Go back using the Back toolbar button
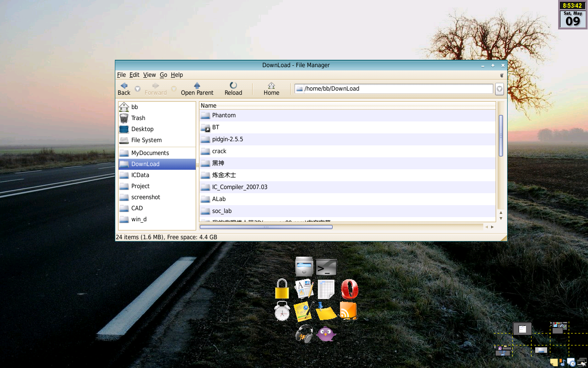588x368 pixels. pyautogui.click(x=124, y=89)
